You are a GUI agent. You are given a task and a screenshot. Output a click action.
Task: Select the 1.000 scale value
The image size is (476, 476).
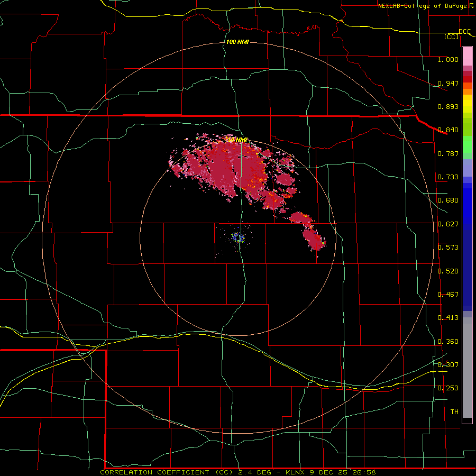[x=448, y=59]
